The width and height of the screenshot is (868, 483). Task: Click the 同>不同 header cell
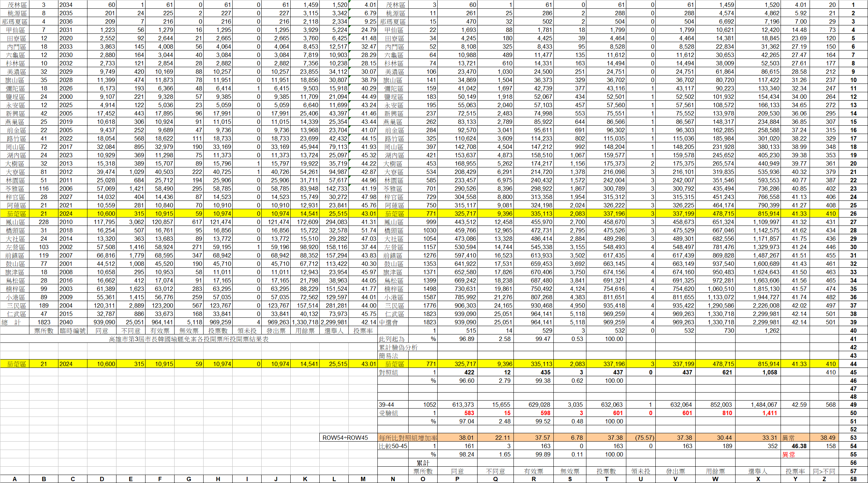click(824, 471)
